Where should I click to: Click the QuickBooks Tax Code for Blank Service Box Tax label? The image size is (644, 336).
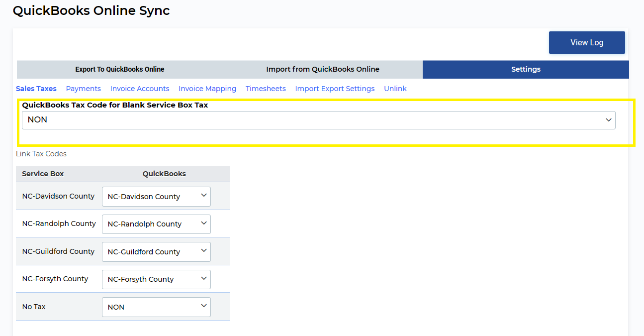point(115,105)
